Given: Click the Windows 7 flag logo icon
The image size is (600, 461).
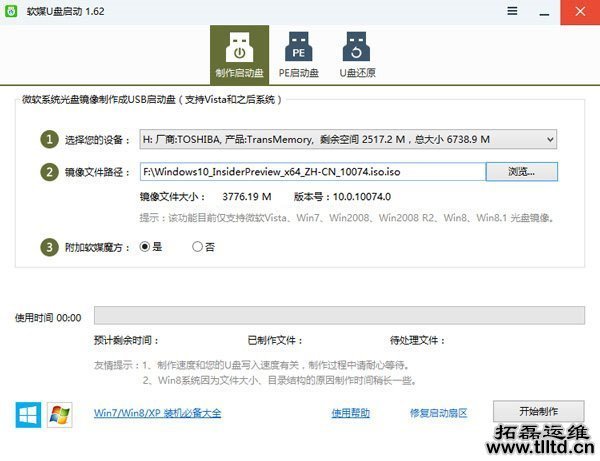Looking at the screenshot, I should pyautogui.click(x=59, y=415).
